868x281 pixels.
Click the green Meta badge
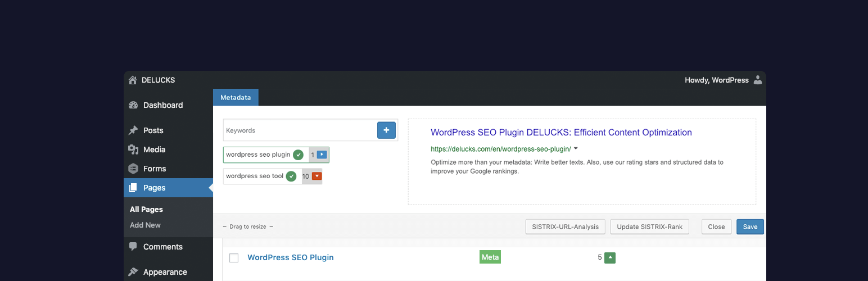[x=490, y=257]
